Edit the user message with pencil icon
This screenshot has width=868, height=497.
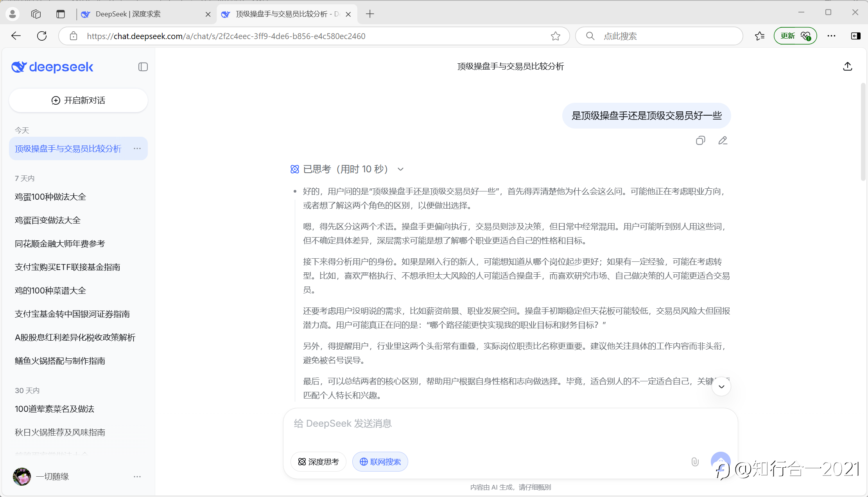coord(723,141)
